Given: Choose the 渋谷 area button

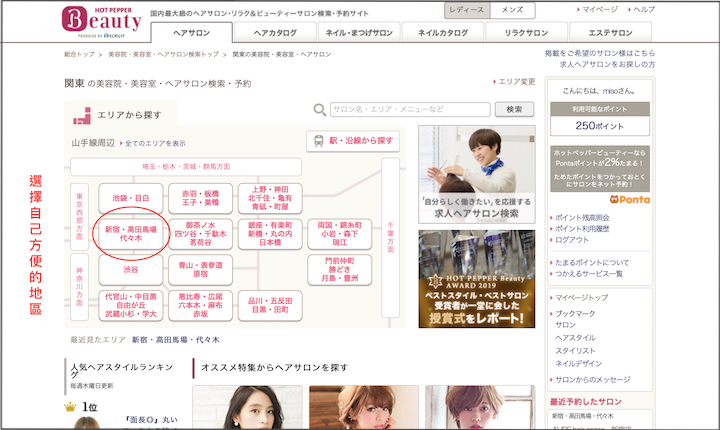Looking at the screenshot, I should pos(131,270).
